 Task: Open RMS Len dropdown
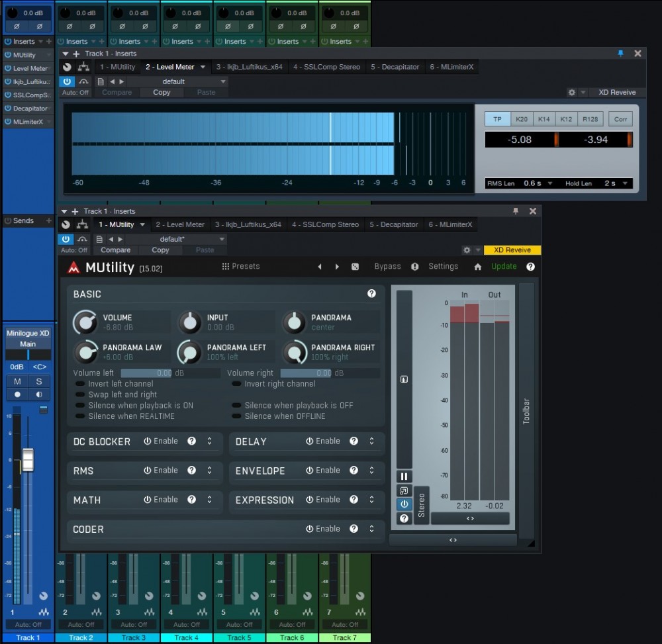click(549, 183)
